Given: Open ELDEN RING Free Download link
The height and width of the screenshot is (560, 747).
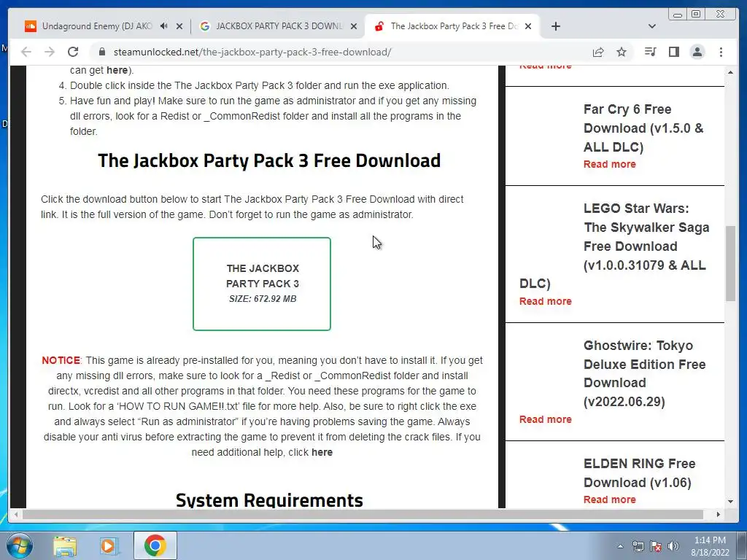Looking at the screenshot, I should coord(639,472).
